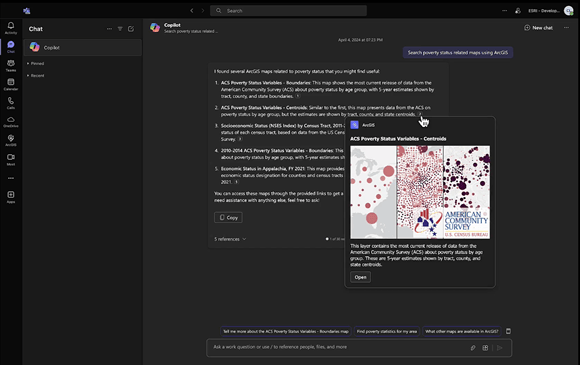
Task: Send the message with arrow icon
Action: point(500,348)
